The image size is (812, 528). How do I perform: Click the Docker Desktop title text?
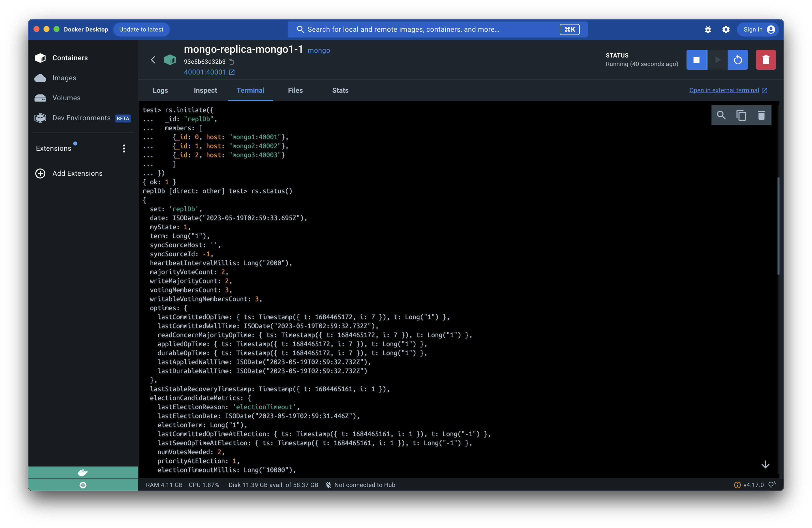click(86, 29)
